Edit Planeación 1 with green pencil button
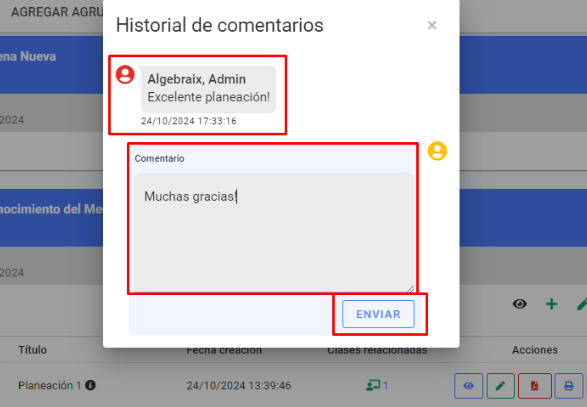 click(x=501, y=386)
